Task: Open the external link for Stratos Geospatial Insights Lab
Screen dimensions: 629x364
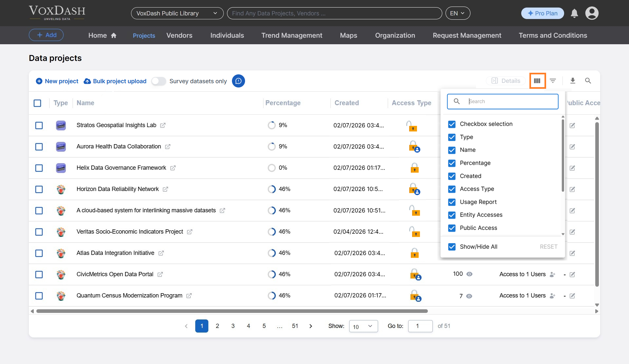Action: (x=163, y=125)
